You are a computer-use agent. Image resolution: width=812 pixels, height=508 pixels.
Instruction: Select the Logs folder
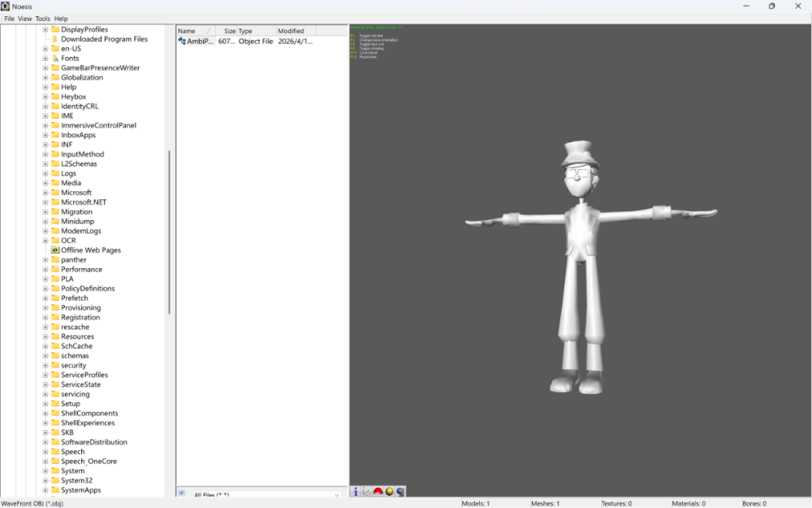68,173
